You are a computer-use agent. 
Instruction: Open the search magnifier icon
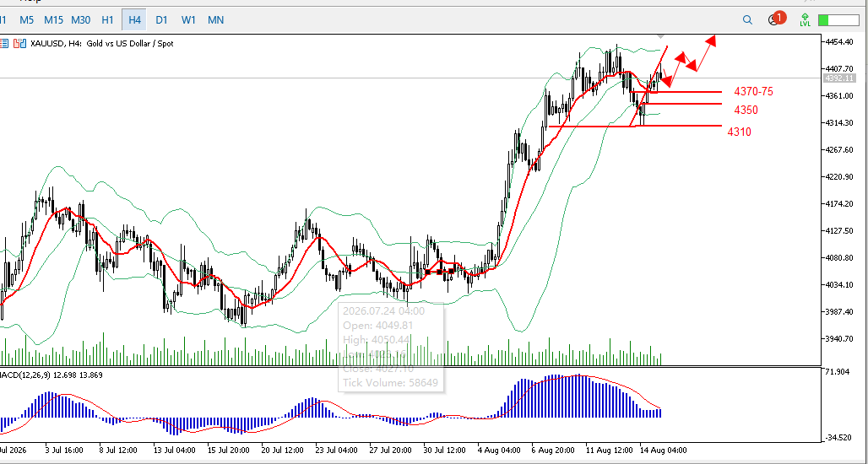pyautogui.click(x=747, y=20)
